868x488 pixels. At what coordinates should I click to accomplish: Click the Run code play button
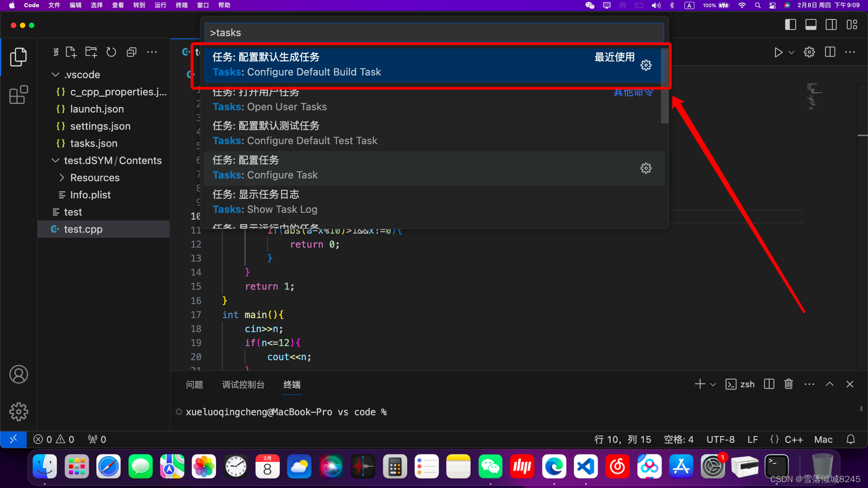point(778,52)
